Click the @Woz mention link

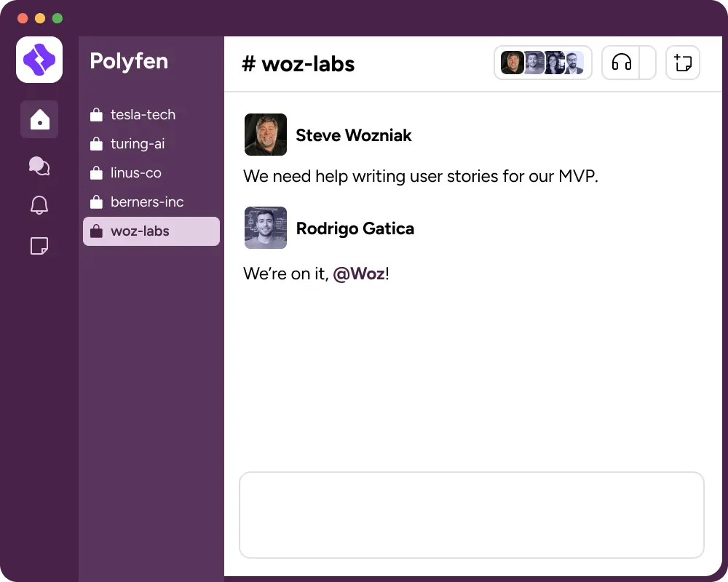pos(359,274)
